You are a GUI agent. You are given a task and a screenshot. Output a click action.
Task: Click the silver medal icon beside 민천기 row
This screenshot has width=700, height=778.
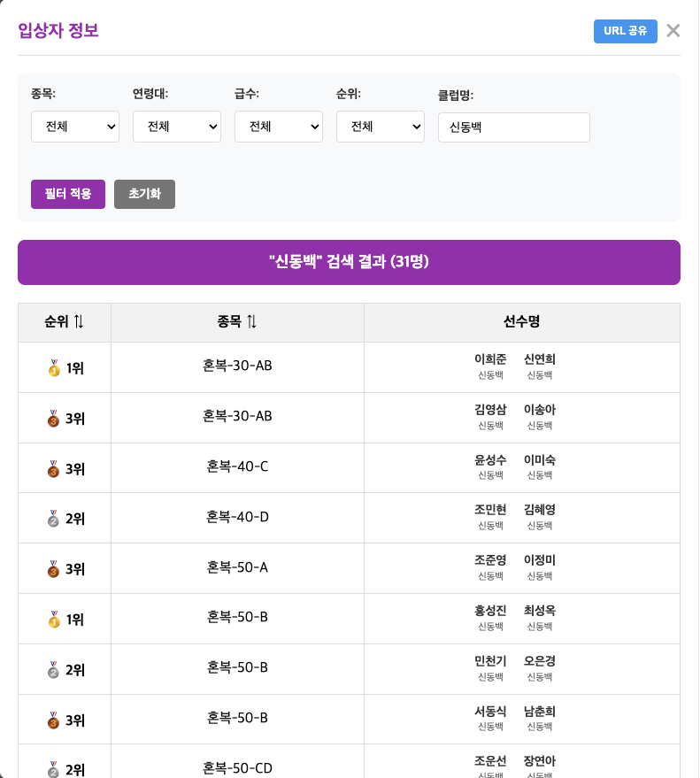(54, 670)
